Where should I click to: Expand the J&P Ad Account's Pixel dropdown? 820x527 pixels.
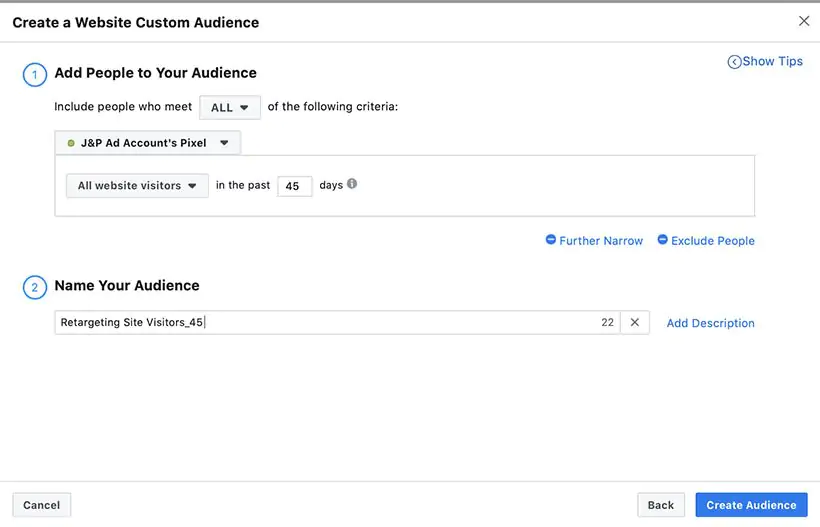click(x=148, y=143)
